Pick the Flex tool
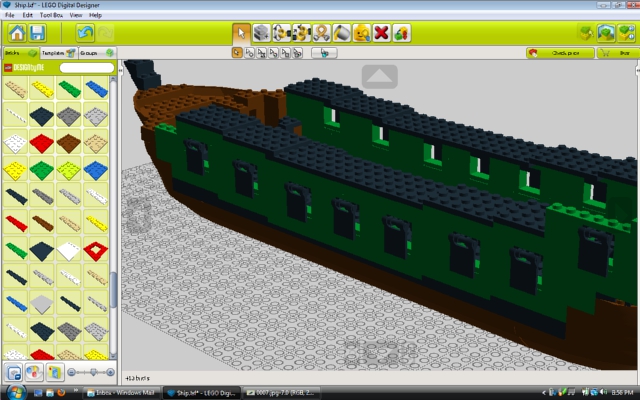Image resolution: width=640 pixels, height=400 pixels. pyautogui.click(x=321, y=33)
